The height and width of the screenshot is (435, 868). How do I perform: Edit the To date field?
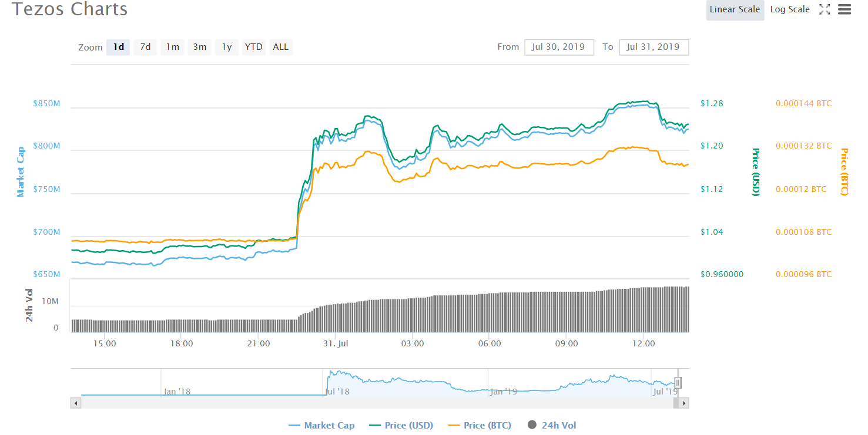click(x=653, y=47)
